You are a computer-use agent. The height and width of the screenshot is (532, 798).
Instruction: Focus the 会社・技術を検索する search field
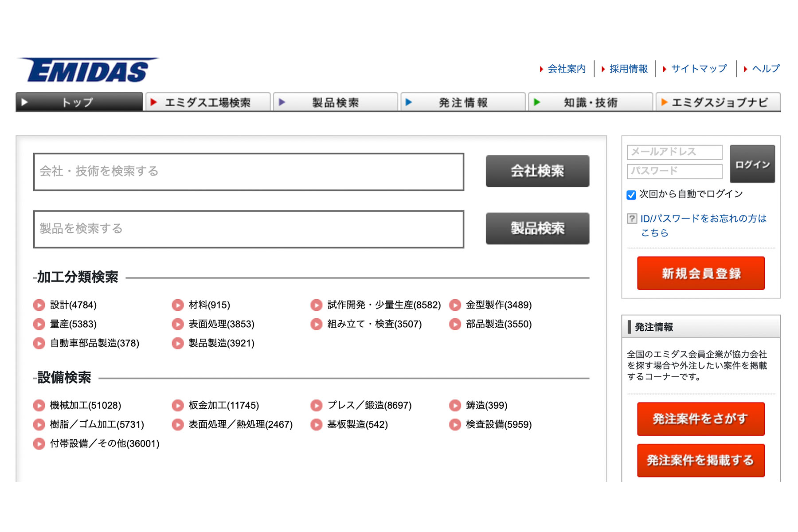click(x=248, y=172)
